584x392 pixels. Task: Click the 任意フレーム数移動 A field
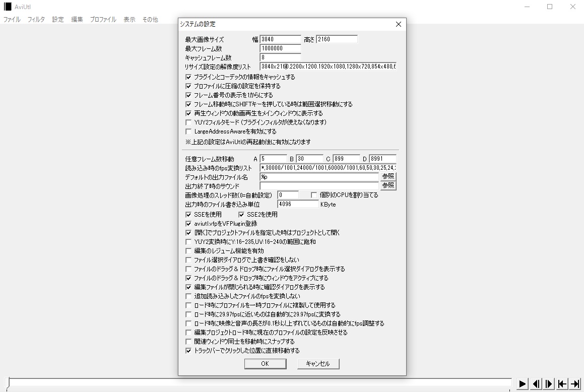point(274,159)
